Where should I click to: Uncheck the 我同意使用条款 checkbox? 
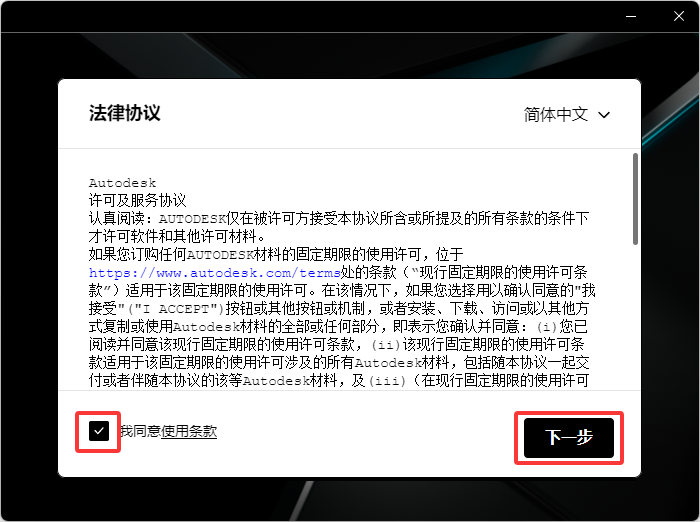tap(99, 431)
